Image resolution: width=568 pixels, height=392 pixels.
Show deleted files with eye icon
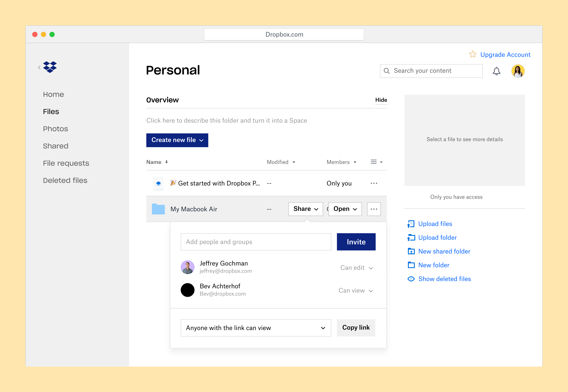(411, 279)
